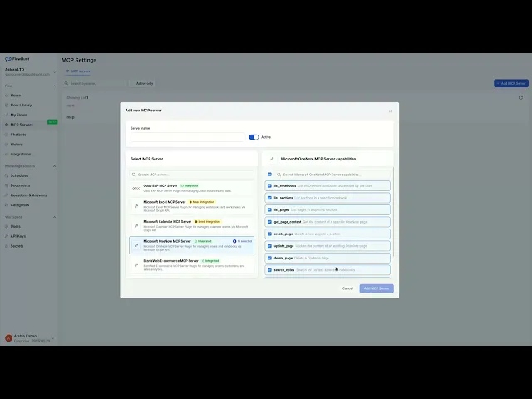
Task: Select the Microsoft Excel MCP Server entry
Action: pyautogui.click(x=191, y=206)
